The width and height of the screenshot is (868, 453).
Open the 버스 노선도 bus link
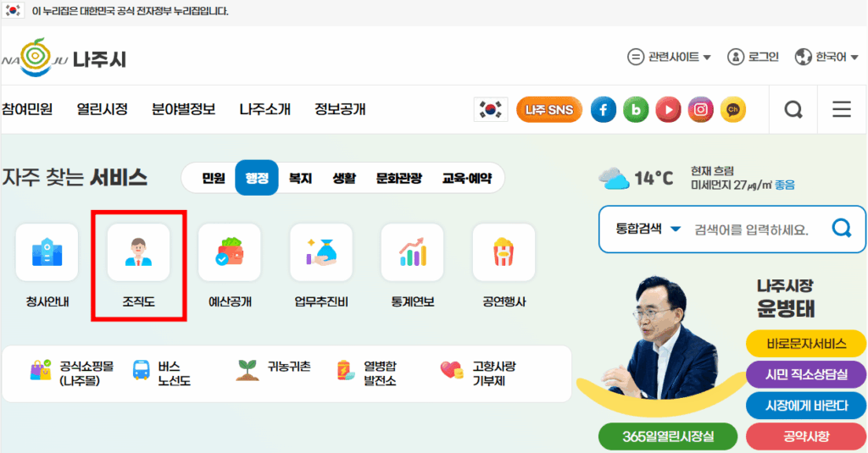click(x=162, y=373)
